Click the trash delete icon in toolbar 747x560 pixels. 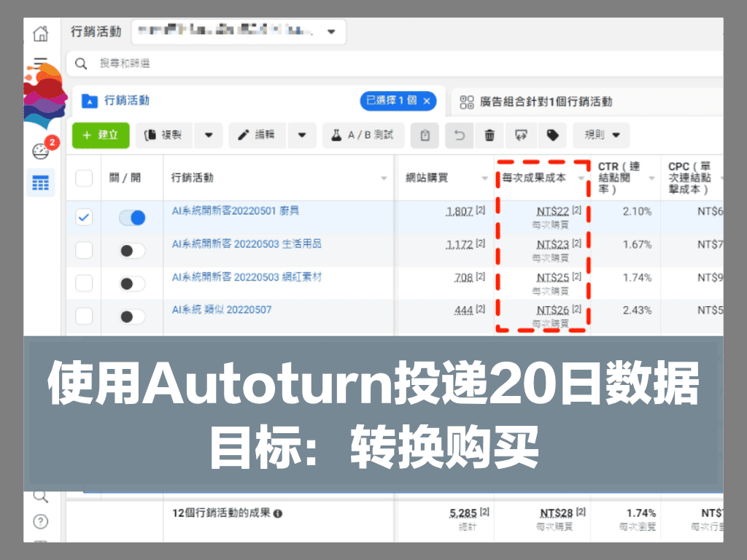pos(490,135)
